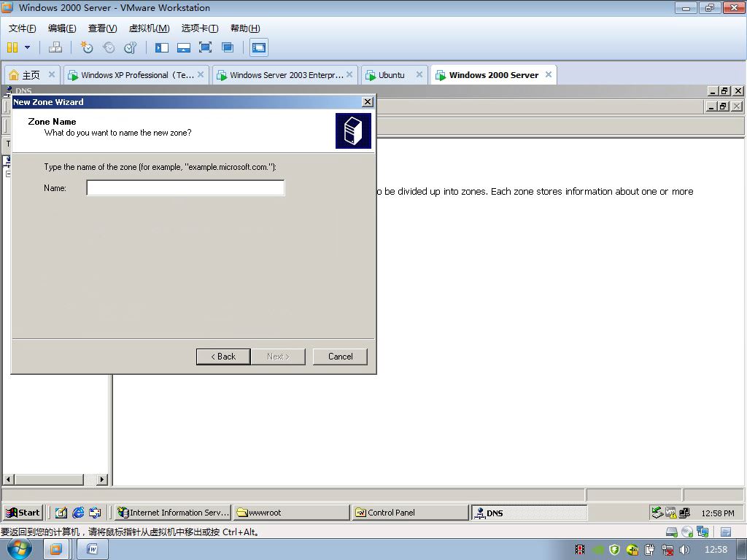The height and width of the screenshot is (560, 747).
Task: Click Show Desktop quick launch icon
Action: click(x=61, y=513)
